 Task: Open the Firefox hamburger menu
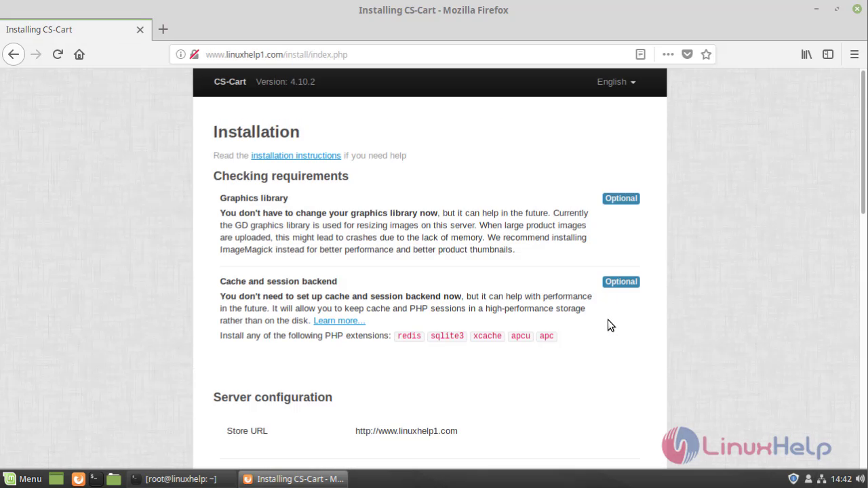[854, 54]
